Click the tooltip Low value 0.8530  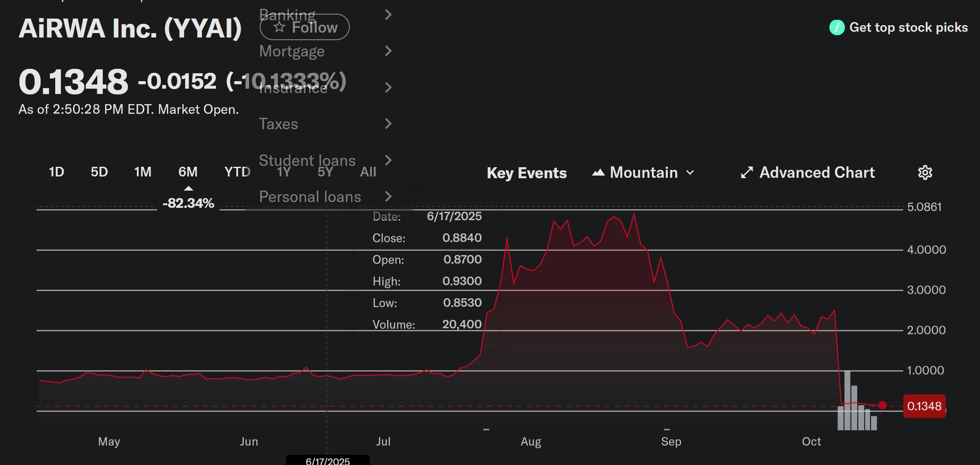point(462,303)
